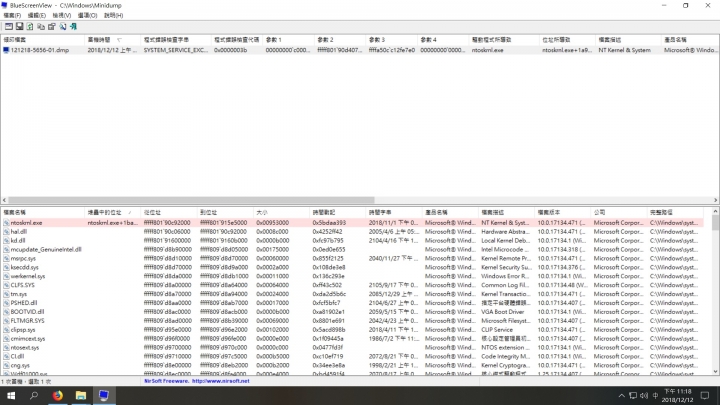Click upper pane horizontal scrollbar left arrow

pos(4,200)
